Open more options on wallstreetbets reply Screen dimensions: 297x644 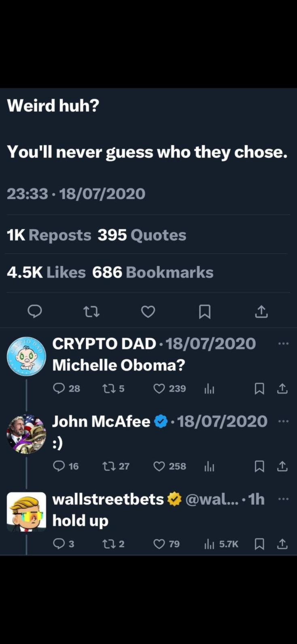click(284, 499)
